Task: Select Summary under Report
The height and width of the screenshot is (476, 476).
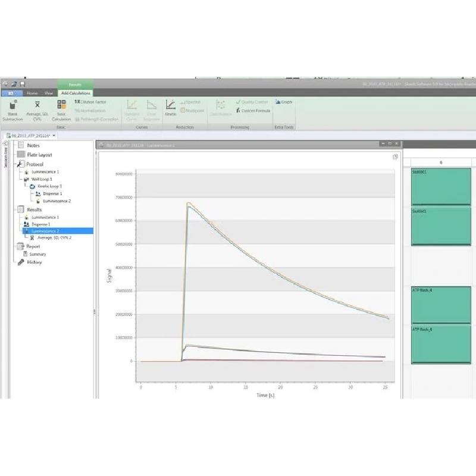Action: tap(37, 254)
